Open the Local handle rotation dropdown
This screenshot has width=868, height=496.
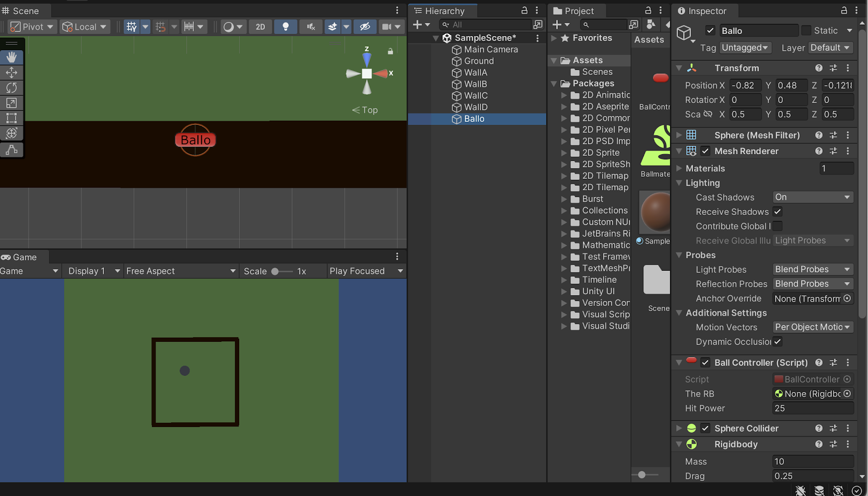click(x=85, y=27)
